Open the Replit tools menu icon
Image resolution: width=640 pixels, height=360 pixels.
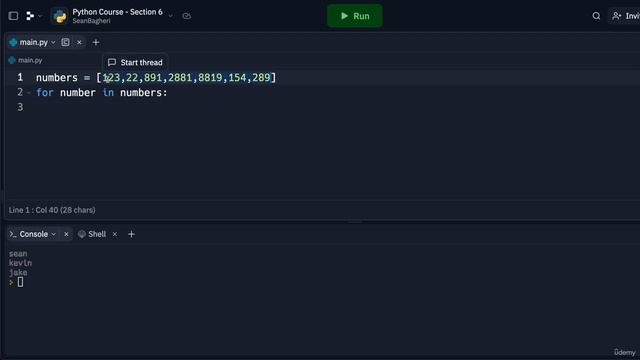[x=30, y=16]
